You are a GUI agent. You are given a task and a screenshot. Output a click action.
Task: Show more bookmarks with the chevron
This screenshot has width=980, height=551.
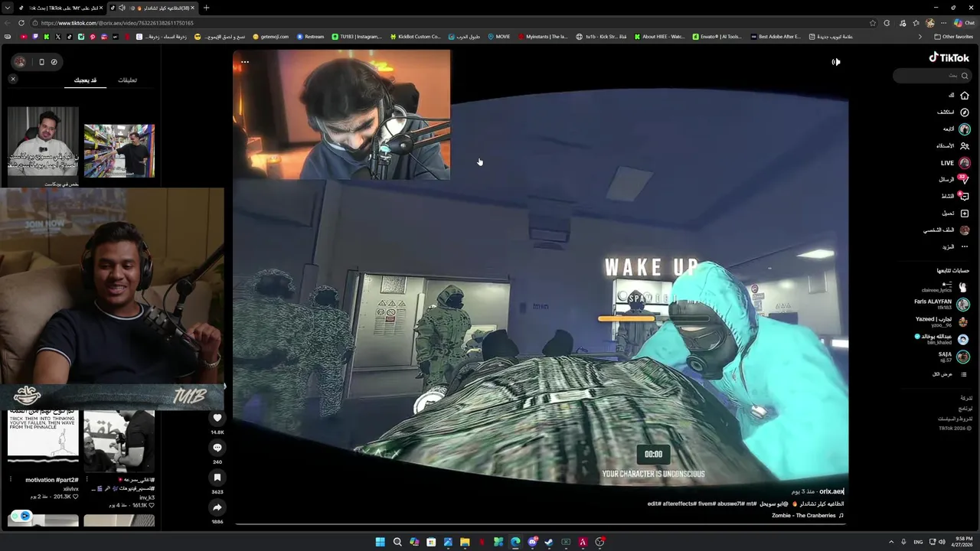(920, 37)
